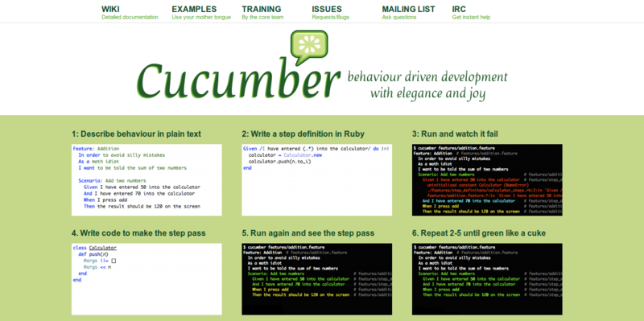Click 'Scenario: Add two numbers' in step 1 code
Viewport: 644px width, 321px height.
(112, 181)
